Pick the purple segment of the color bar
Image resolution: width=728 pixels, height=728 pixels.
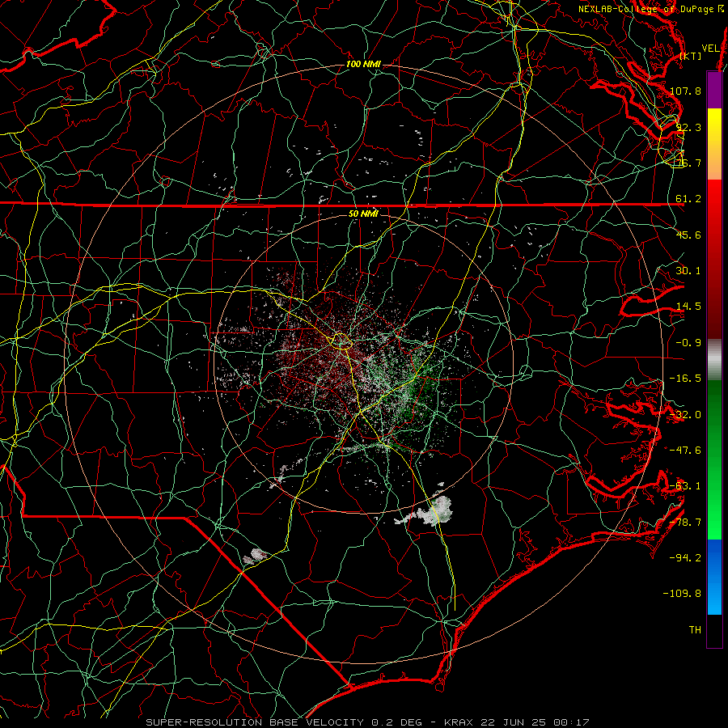[x=714, y=90]
